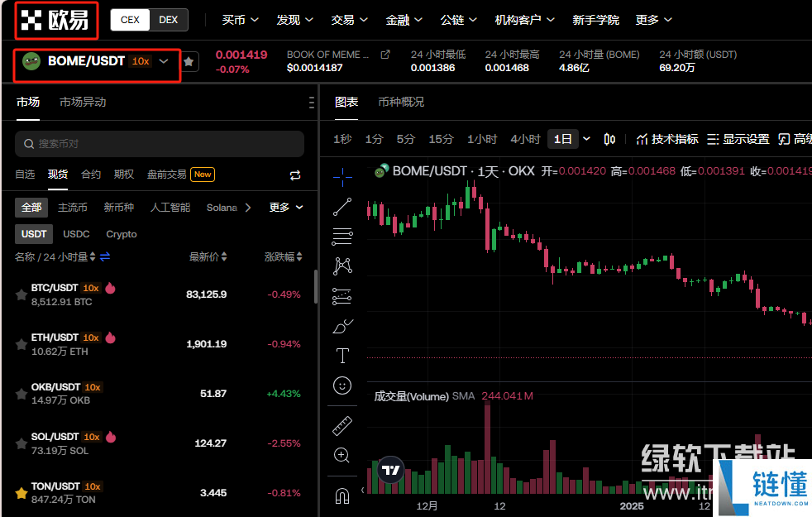Sort by 涨跌幅 column
This screenshot has height=517, width=812.
tap(284, 256)
